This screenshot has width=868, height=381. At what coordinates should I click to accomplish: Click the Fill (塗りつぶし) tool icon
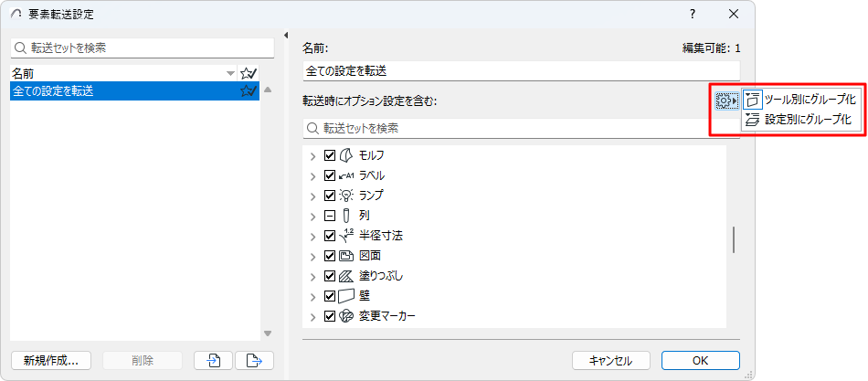(x=345, y=276)
